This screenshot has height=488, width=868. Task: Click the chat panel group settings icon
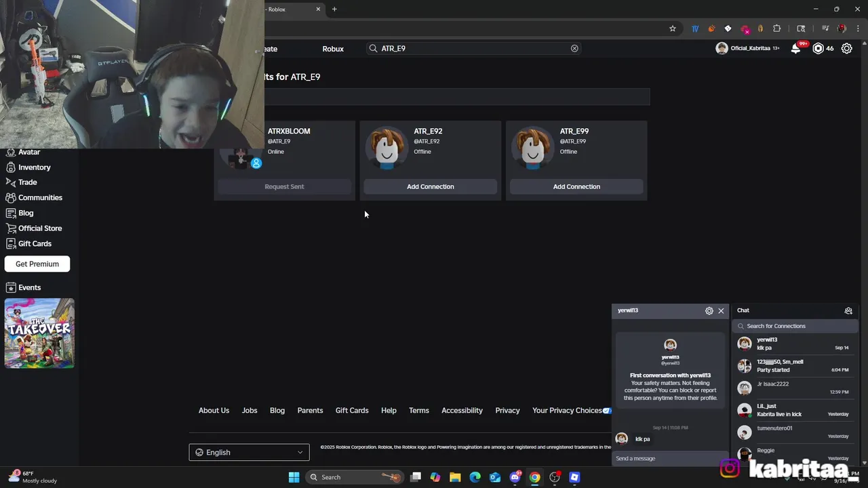848,310
